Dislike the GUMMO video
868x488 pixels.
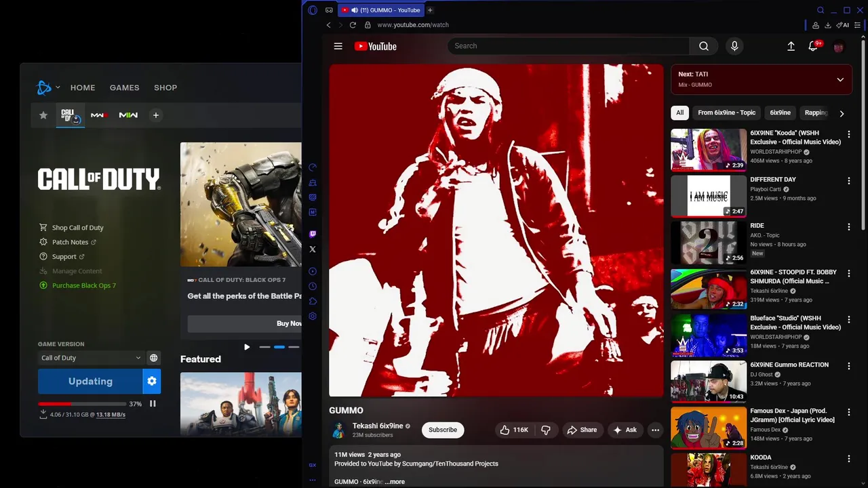pos(546,430)
